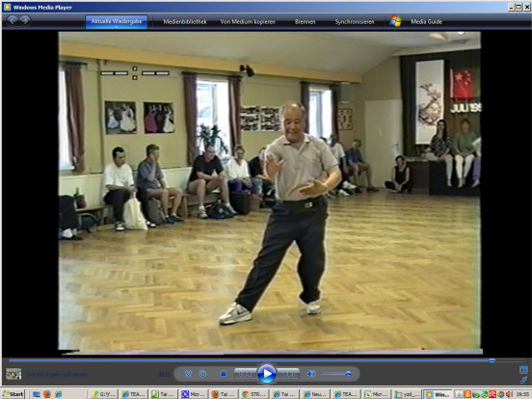Click the large blue Play button
Viewport: 532px width, 399px height.
click(x=267, y=374)
